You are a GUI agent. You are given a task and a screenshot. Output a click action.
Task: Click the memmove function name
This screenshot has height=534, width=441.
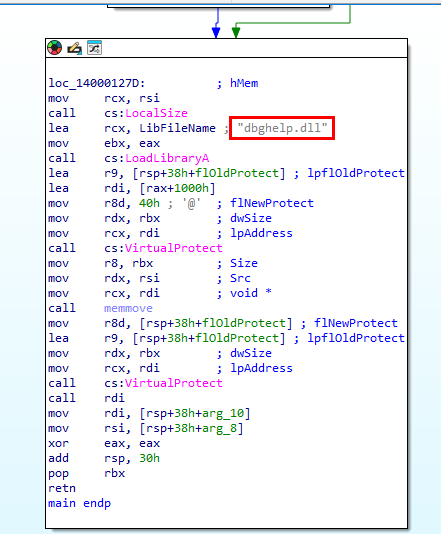(128, 308)
